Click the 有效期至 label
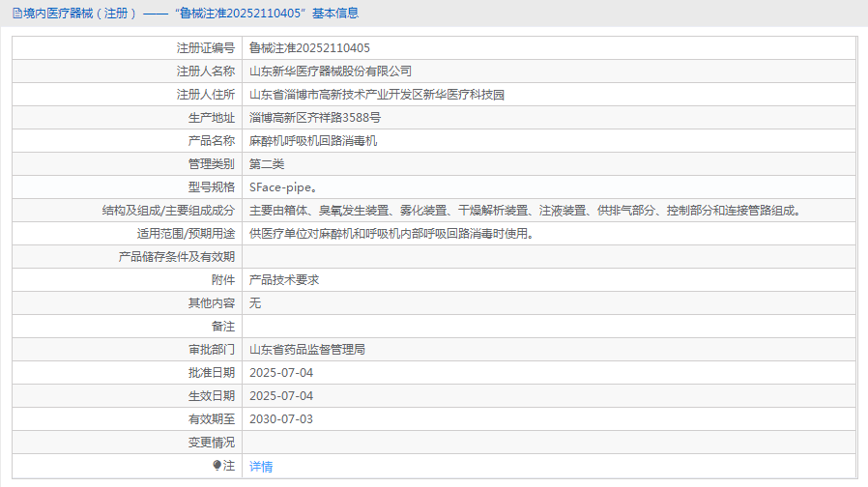This screenshot has height=487, width=868. tap(212, 419)
